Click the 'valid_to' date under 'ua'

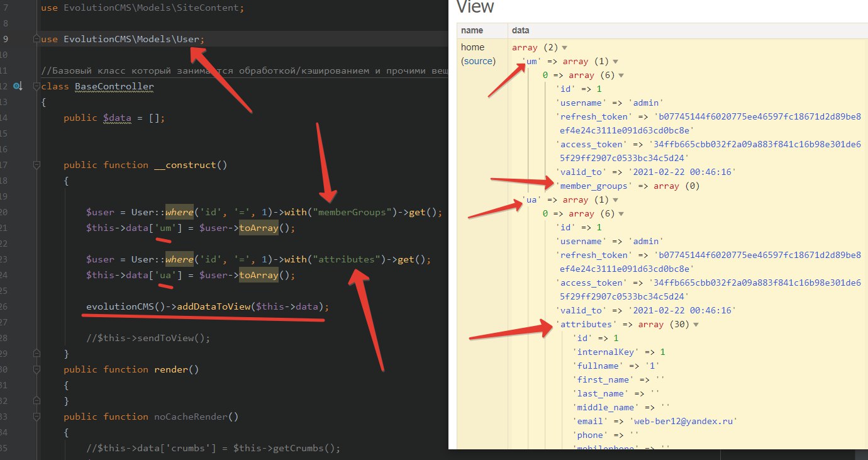[682, 311]
